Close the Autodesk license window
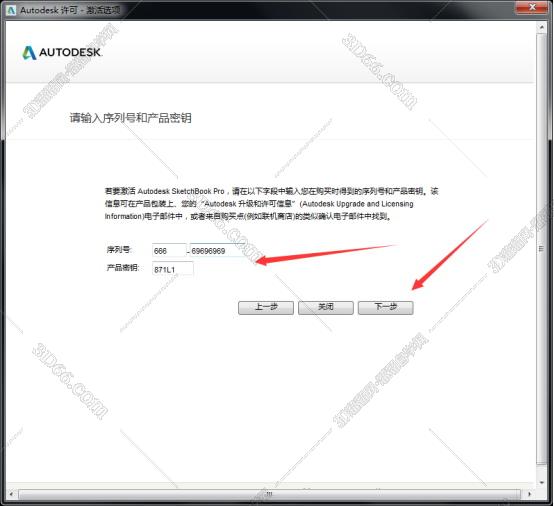 pos(532,7)
